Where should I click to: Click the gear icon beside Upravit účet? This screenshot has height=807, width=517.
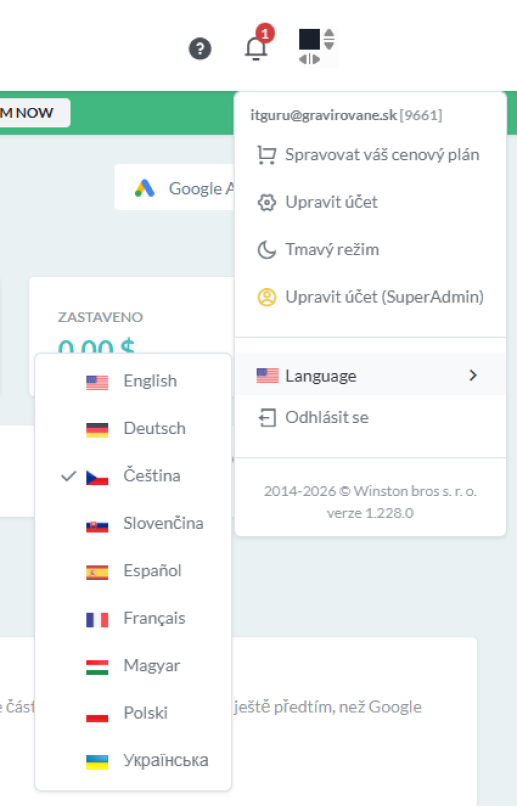click(x=266, y=202)
